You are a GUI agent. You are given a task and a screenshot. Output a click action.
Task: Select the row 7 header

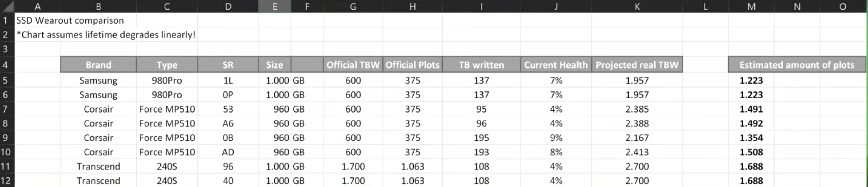pos(6,109)
